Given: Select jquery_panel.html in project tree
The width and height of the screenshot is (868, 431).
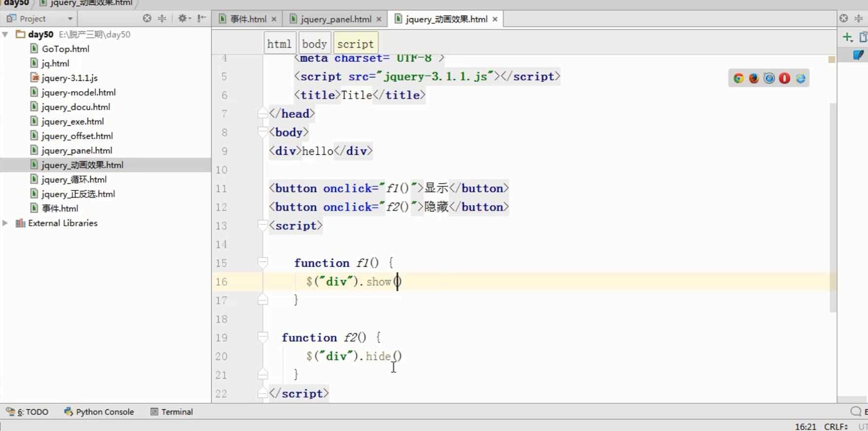Looking at the screenshot, I should click(x=76, y=150).
